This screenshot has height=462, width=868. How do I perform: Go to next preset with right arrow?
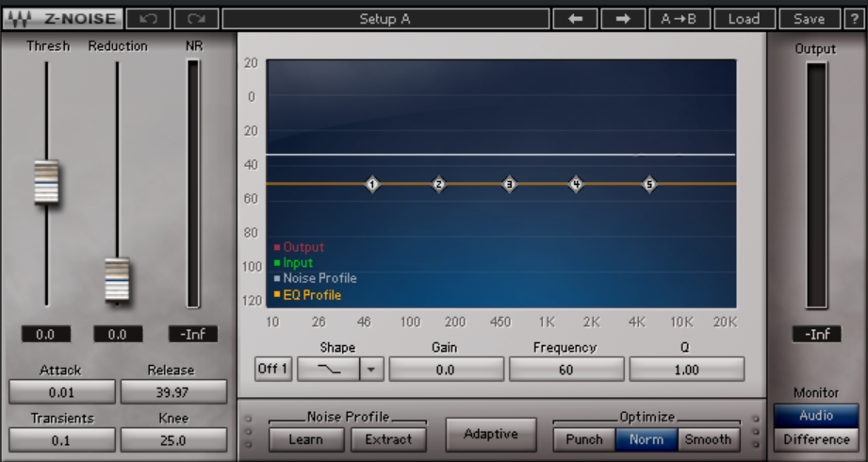pos(623,19)
